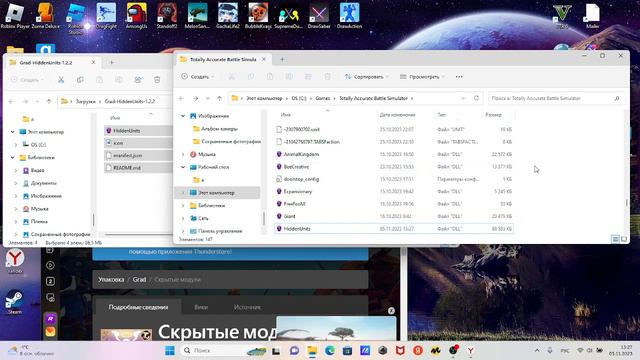Open GachaLife2 desktop shortcut
The width and height of the screenshot is (640, 360).
pyautogui.click(x=228, y=16)
